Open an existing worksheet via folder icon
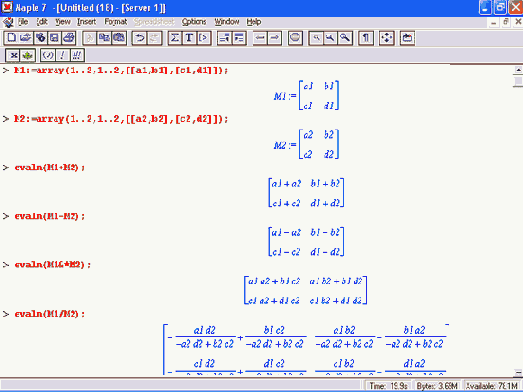This screenshot has width=523, height=392. [x=25, y=38]
